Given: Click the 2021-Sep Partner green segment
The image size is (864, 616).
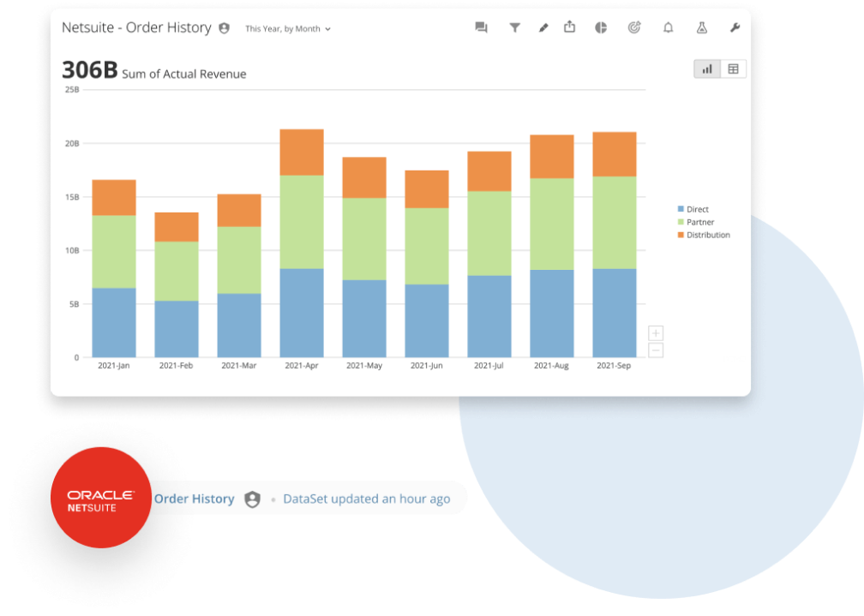Looking at the screenshot, I should click(615, 223).
